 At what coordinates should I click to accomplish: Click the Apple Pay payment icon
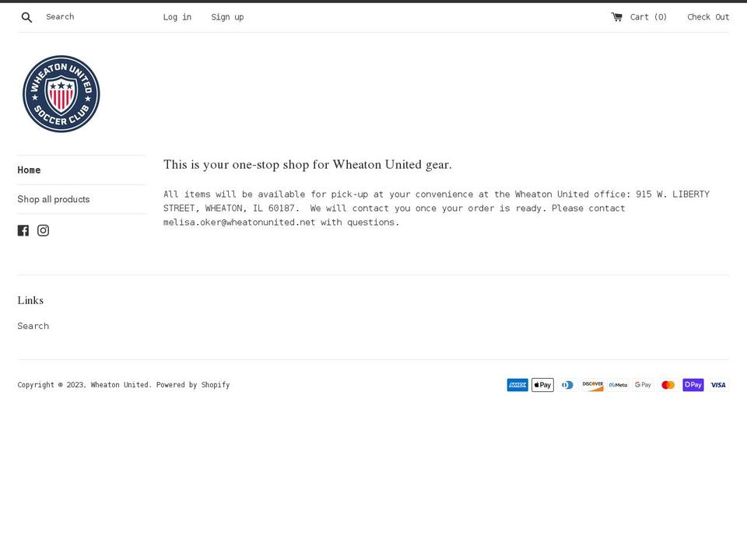coord(542,385)
